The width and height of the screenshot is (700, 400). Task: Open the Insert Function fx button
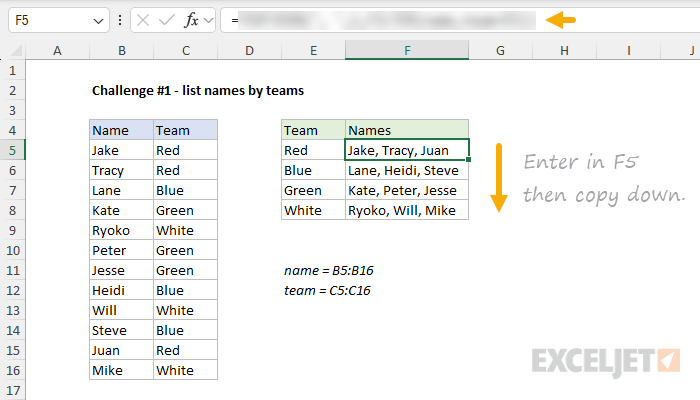(x=191, y=20)
